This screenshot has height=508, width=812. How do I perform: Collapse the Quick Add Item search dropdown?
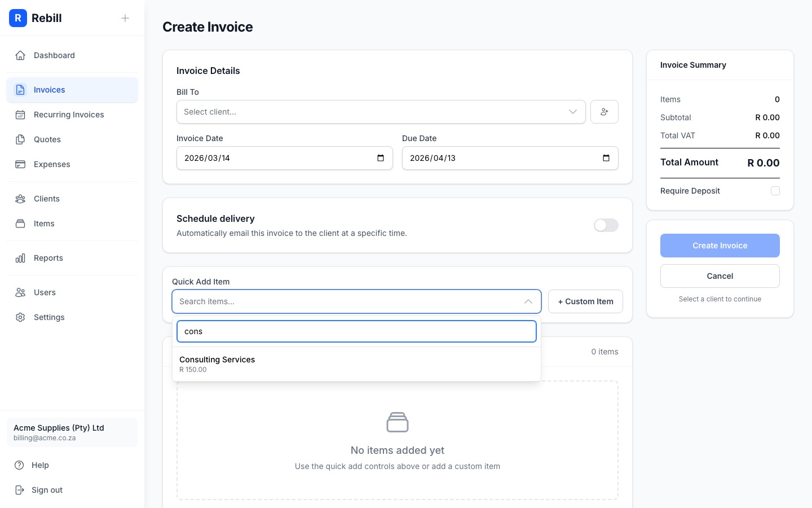528,301
